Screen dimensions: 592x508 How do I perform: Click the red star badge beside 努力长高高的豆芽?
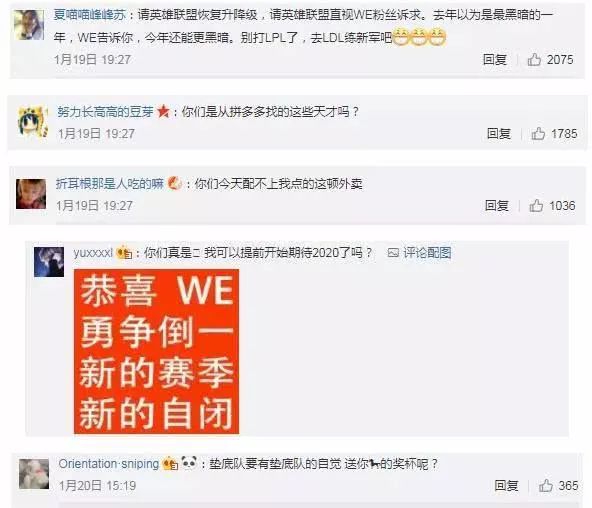[x=163, y=111]
